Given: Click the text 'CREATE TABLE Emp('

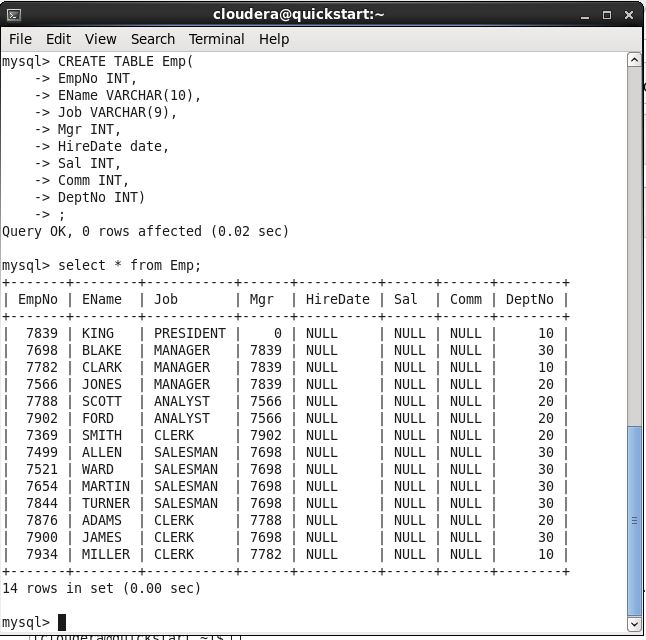Looking at the screenshot, I should click(125, 61).
